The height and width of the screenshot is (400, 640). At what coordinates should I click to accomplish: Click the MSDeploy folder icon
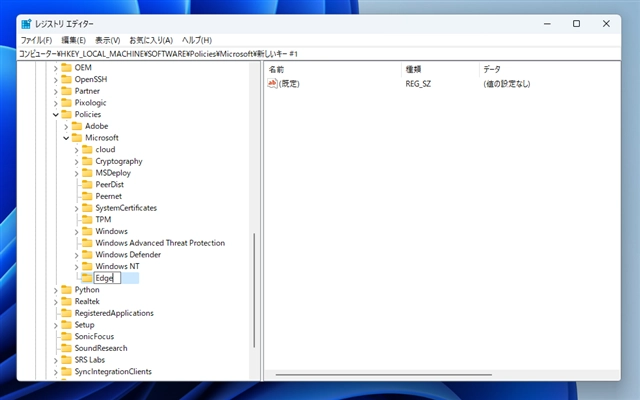tap(87, 173)
